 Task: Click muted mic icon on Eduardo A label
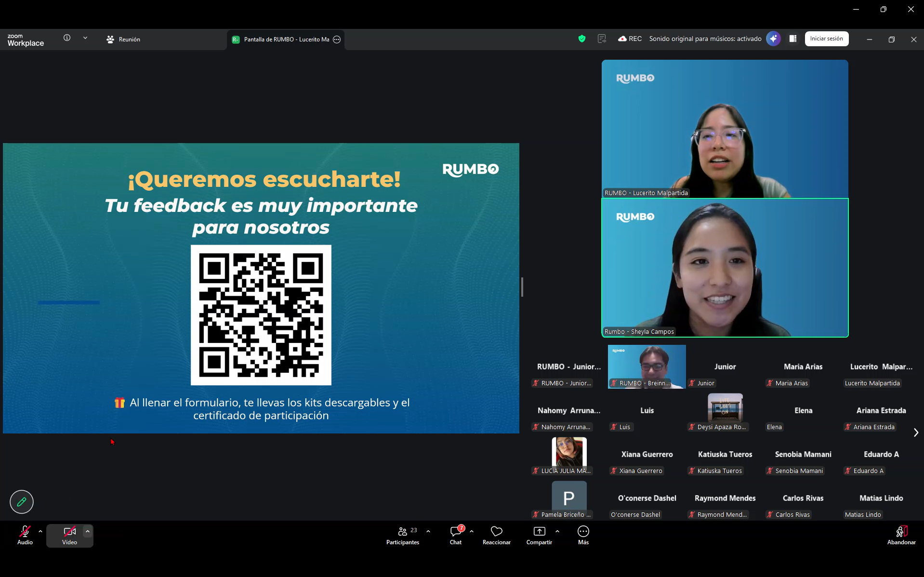[848, 471]
